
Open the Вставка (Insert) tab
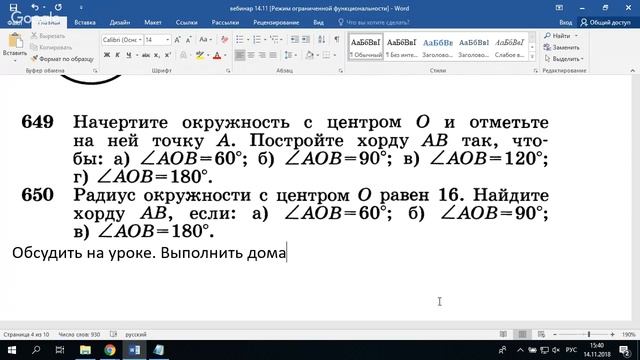pyautogui.click(x=85, y=22)
